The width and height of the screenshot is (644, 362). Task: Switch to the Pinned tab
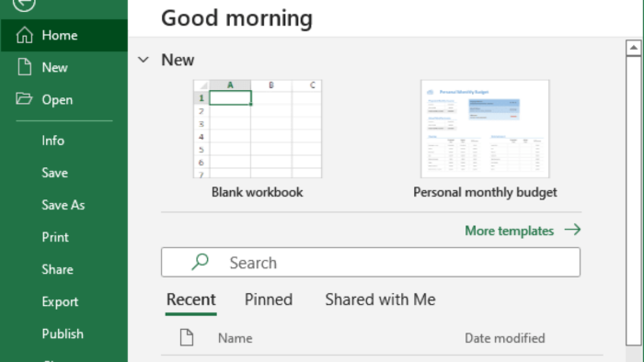(x=269, y=300)
